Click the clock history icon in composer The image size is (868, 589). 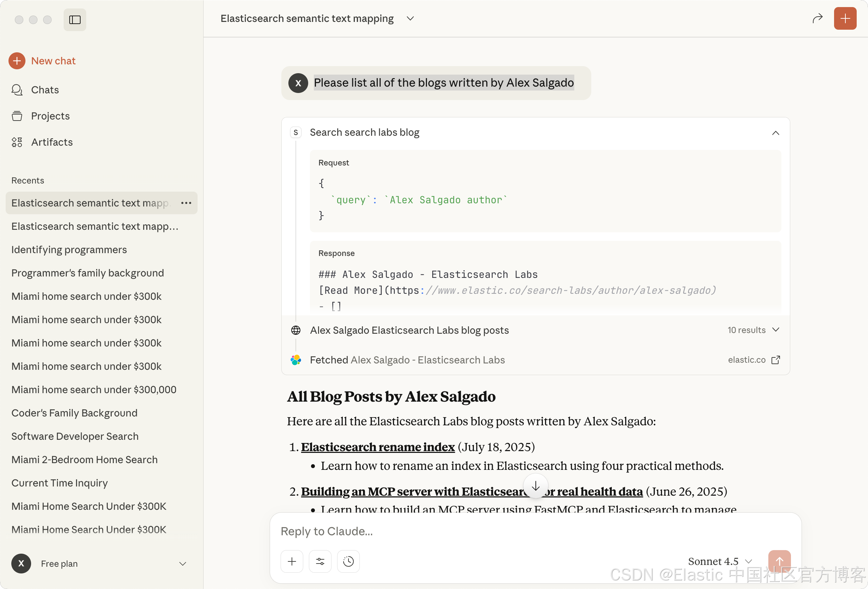pyautogui.click(x=348, y=561)
